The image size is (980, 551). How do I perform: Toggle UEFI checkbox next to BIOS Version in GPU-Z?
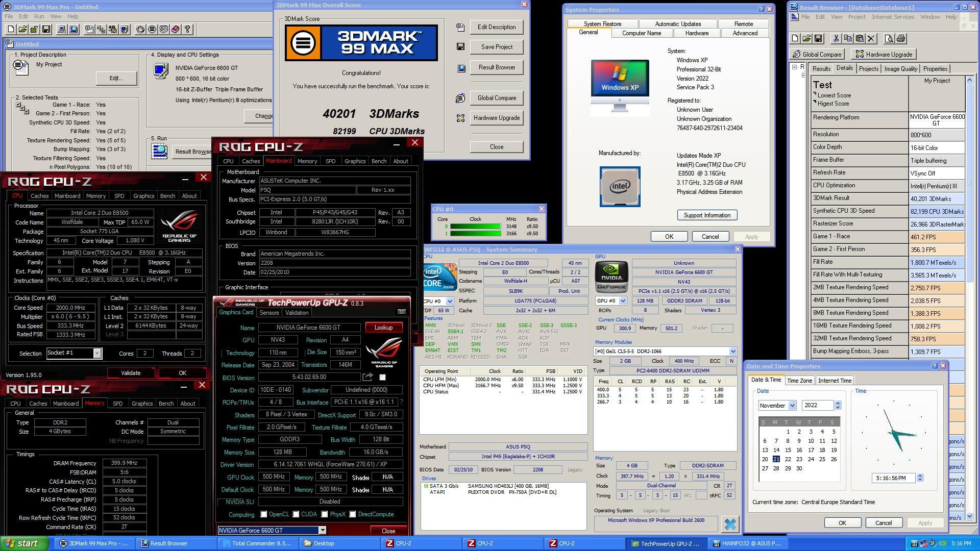[382, 377]
